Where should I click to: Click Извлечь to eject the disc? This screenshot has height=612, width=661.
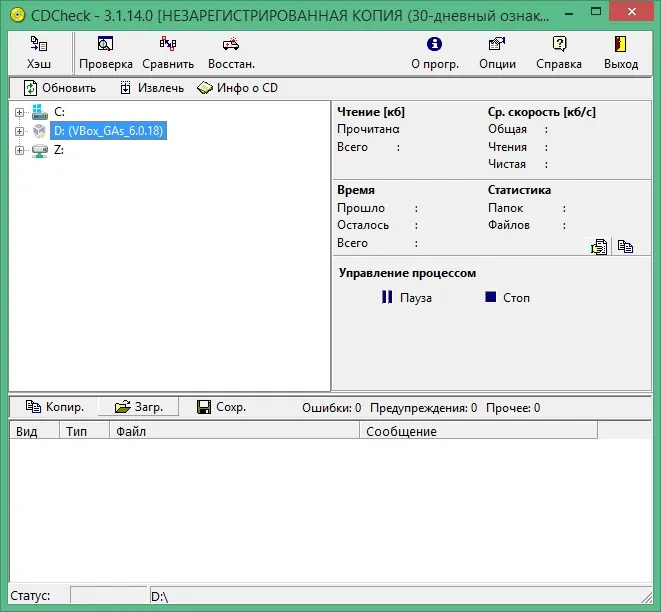(152, 88)
